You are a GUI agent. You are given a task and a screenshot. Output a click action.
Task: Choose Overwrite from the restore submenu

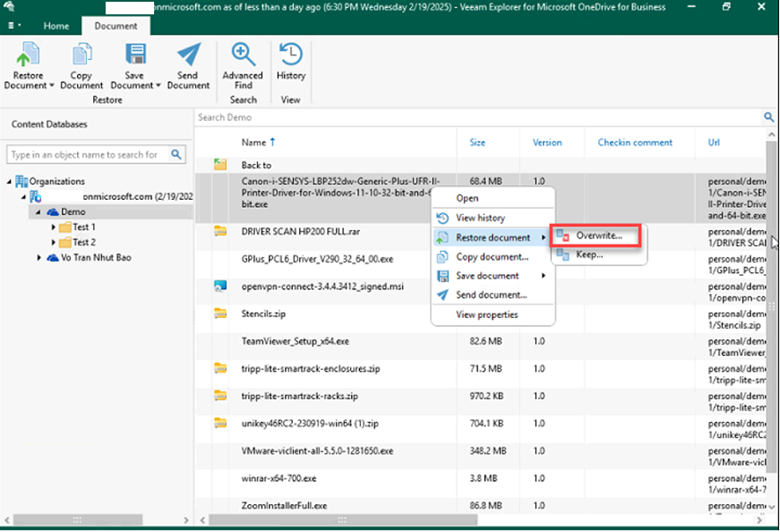[x=599, y=236]
